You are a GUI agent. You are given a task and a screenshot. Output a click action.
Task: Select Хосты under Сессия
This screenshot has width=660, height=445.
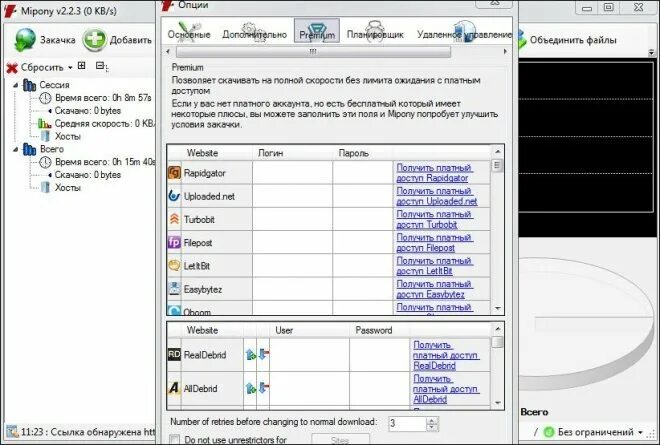67,136
